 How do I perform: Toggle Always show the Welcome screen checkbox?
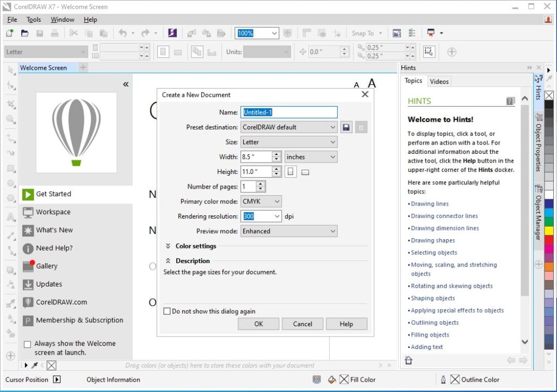pyautogui.click(x=27, y=344)
